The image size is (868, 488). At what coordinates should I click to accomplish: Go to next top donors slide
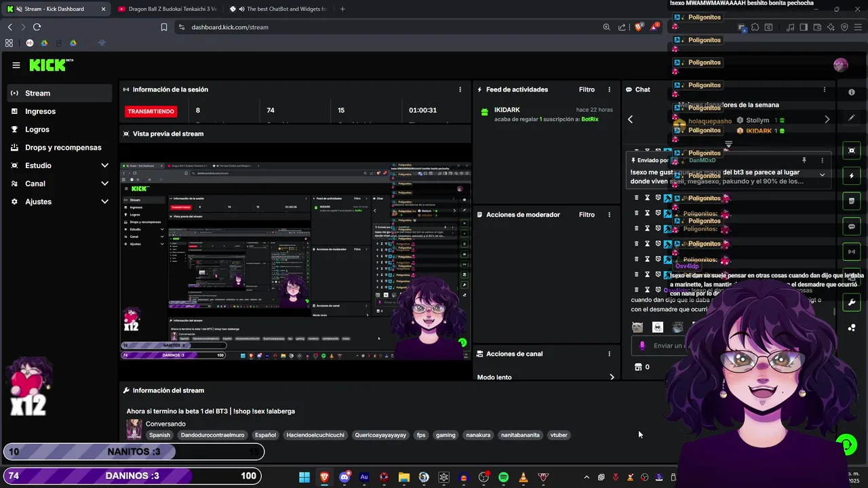coord(827,119)
